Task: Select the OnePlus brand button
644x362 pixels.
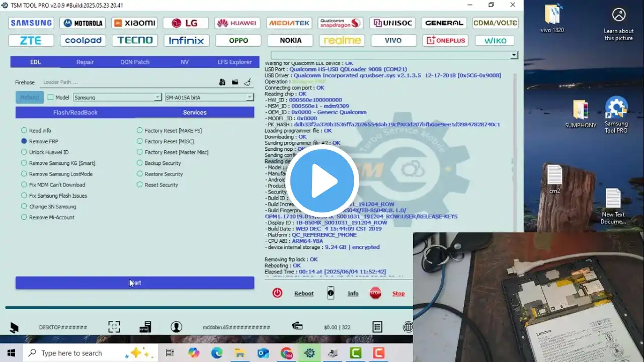Action: click(446, 40)
